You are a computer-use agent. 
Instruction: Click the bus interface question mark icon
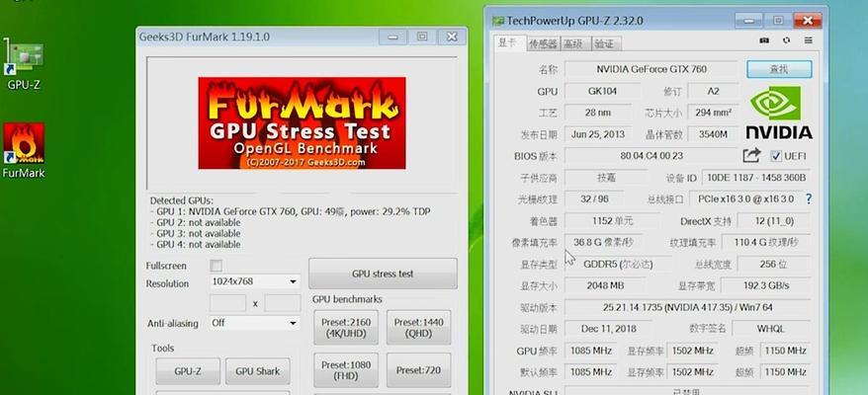[x=809, y=198]
